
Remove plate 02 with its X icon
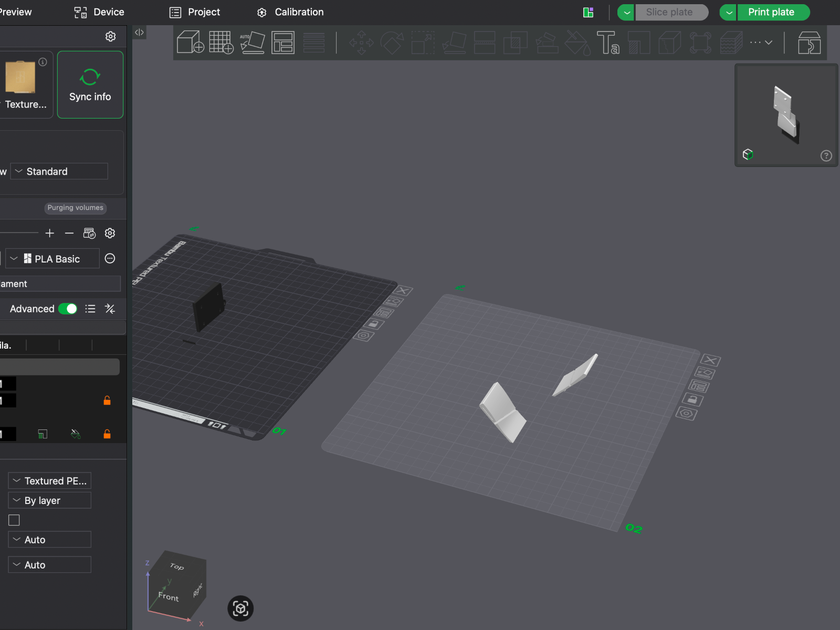tap(710, 360)
